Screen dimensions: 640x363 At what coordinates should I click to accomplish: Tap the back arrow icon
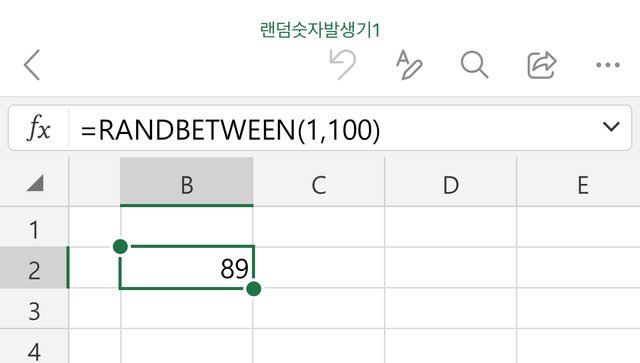click(32, 65)
